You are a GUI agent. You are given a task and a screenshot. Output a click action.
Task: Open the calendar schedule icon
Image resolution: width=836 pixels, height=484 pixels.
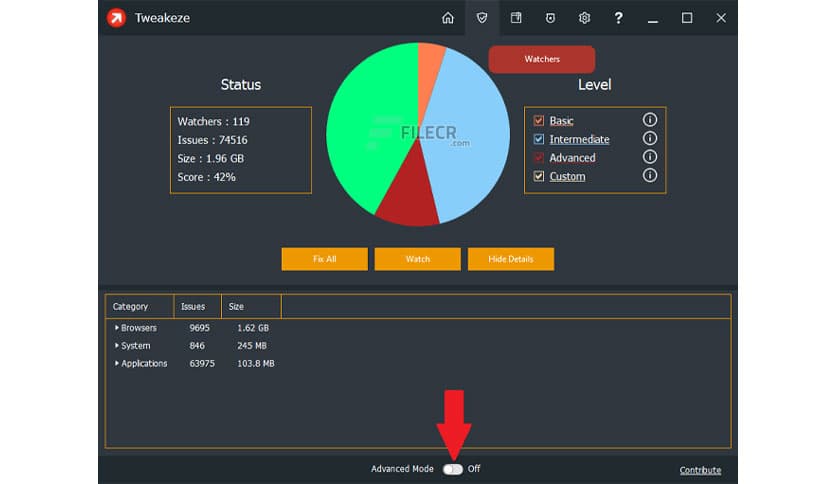coord(516,18)
